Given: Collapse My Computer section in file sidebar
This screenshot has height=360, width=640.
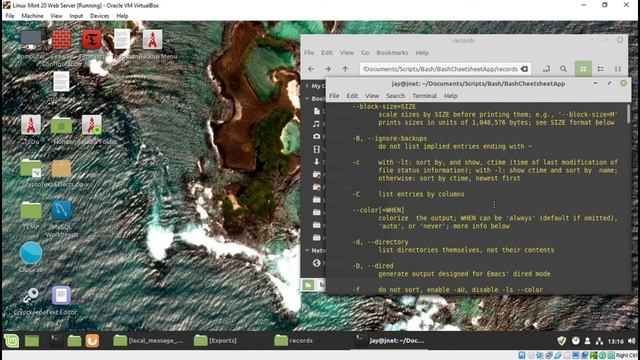Looking at the screenshot, I should [x=307, y=86].
